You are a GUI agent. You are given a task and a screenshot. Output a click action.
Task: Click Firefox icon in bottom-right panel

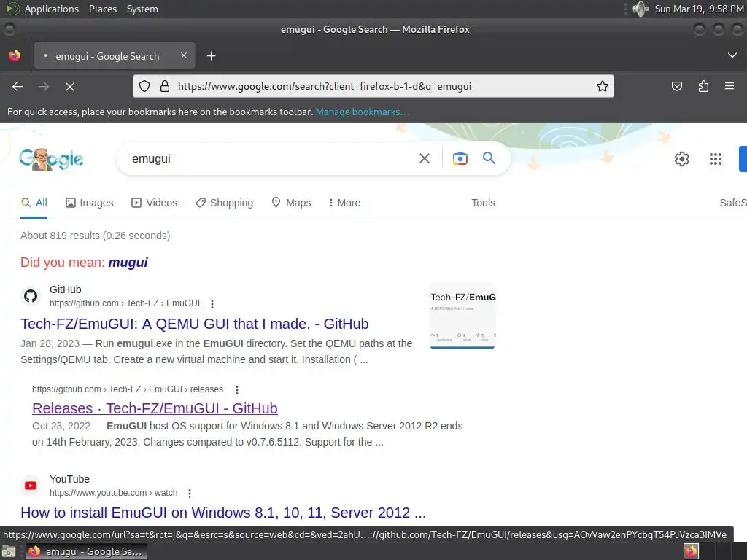click(691, 551)
